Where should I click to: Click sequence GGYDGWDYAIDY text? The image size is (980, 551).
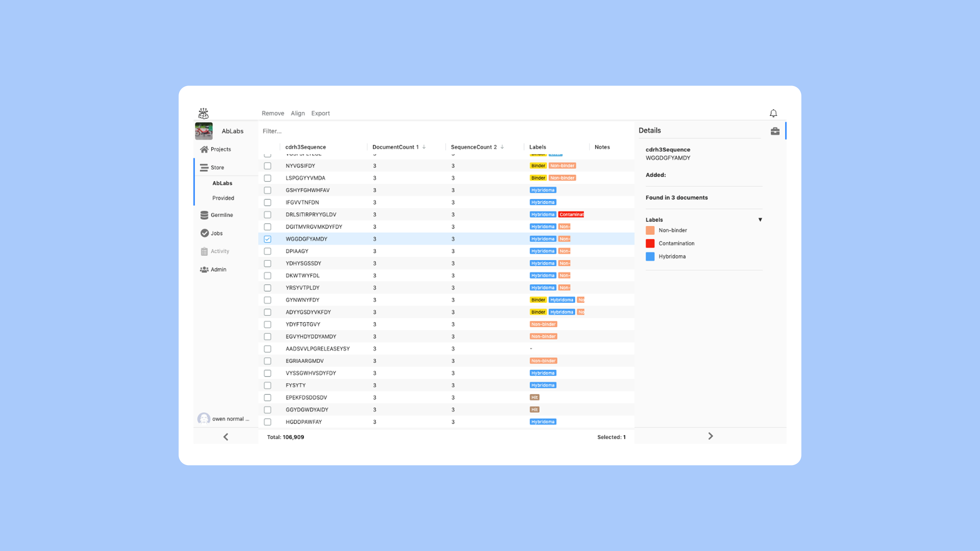coord(307,410)
